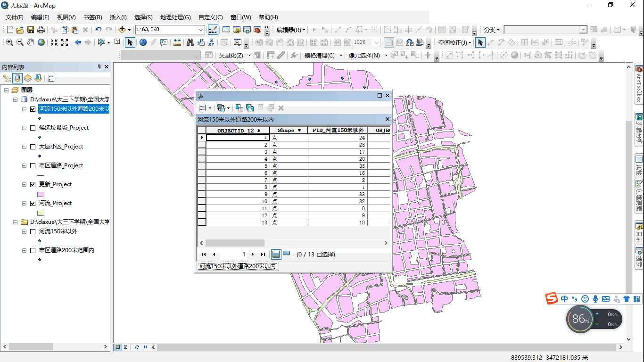Click the OBJECTCTID_12 column header
This screenshot has height=362, width=644.
tap(238, 130)
